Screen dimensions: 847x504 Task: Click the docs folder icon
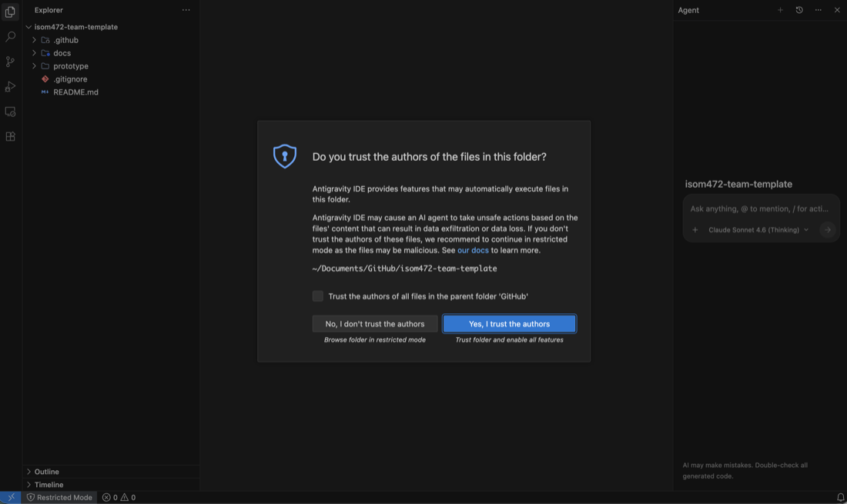coord(45,53)
